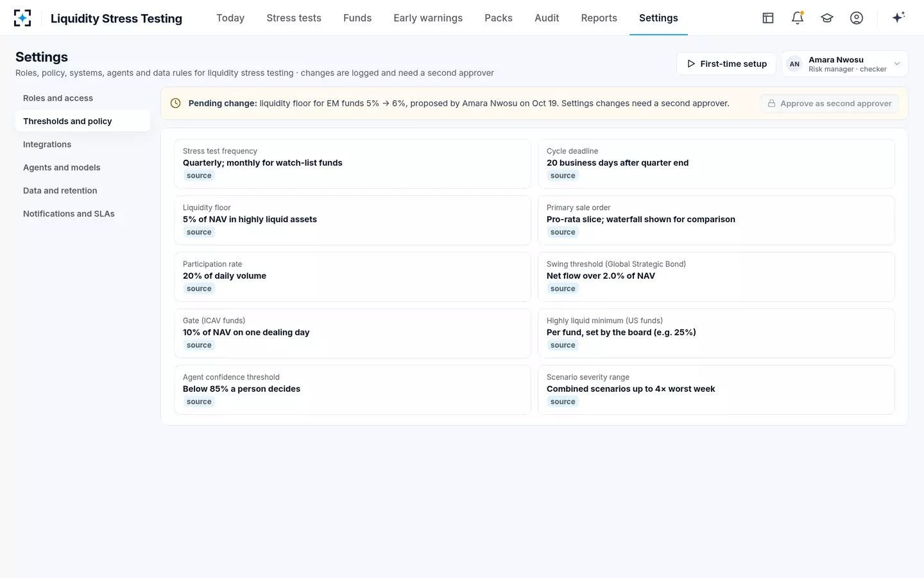Open the graduation cap learning icon
Viewport: 924px width, 578px height.
pos(827,18)
